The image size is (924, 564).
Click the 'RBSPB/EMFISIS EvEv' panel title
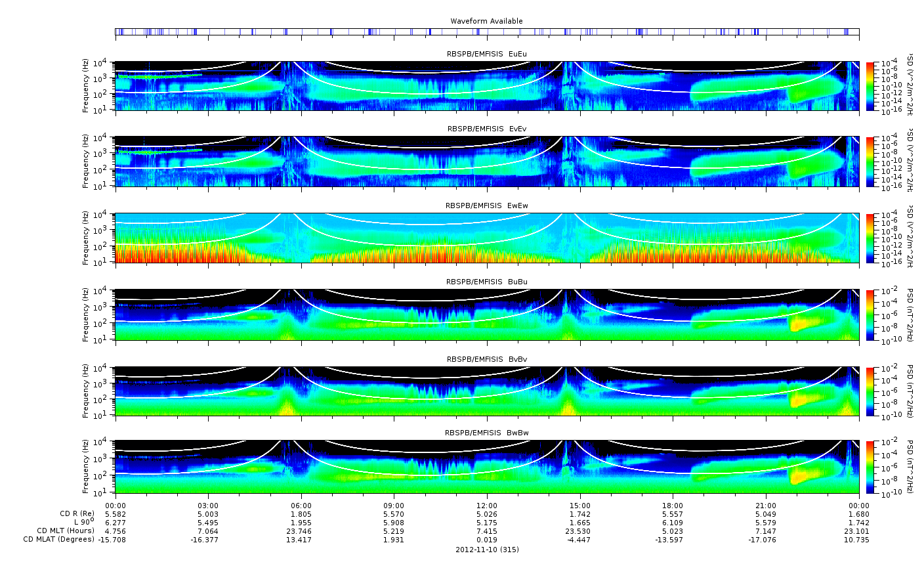pyautogui.click(x=486, y=129)
